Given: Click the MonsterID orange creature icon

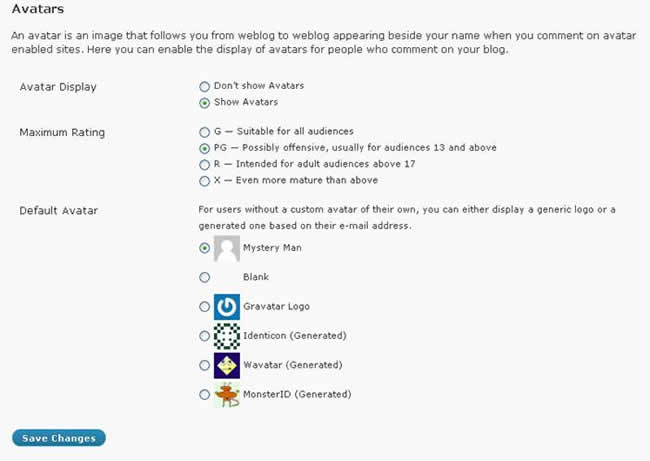Looking at the screenshot, I should 227,395.
